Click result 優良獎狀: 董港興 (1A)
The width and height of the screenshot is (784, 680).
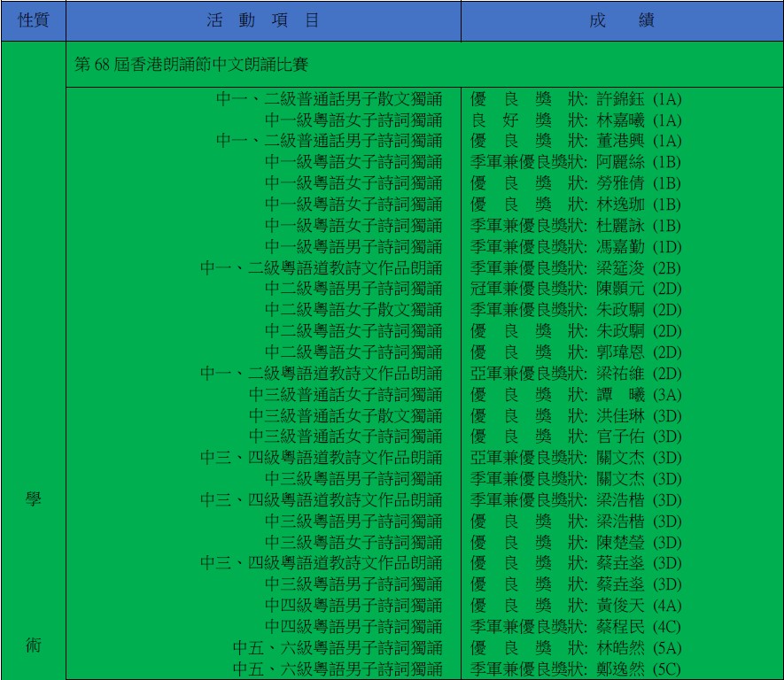[576, 141]
